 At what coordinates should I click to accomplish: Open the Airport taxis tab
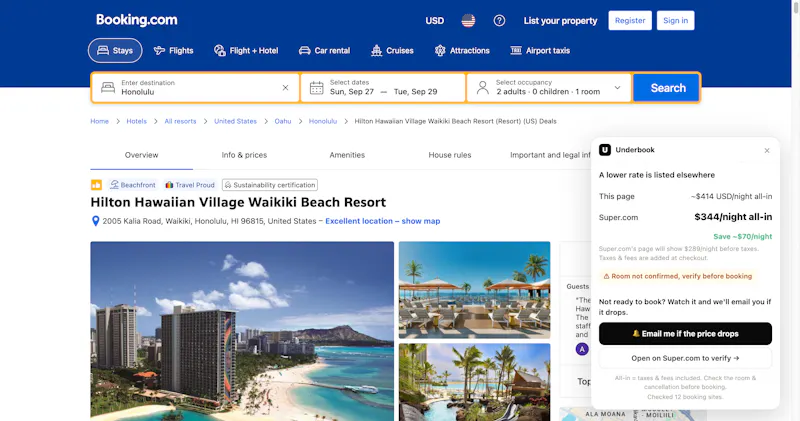click(x=540, y=51)
